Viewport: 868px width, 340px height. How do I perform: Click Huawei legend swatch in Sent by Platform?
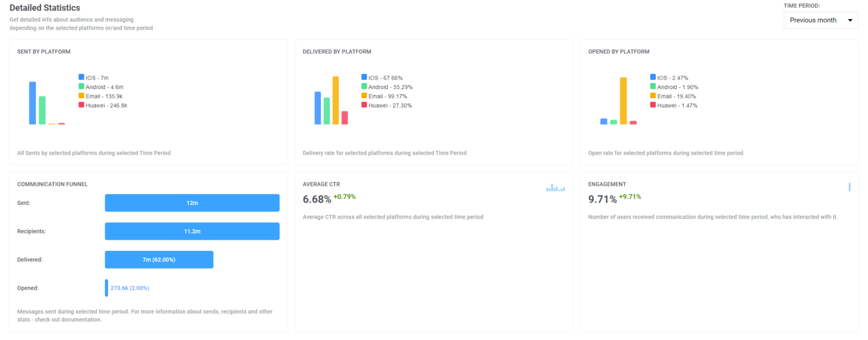pyautogui.click(x=81, y=105)
